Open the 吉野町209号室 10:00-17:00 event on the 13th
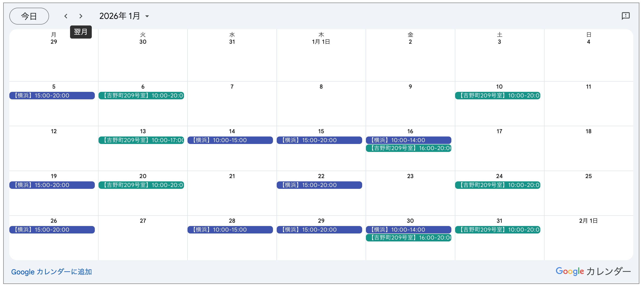 coord(141,140)
